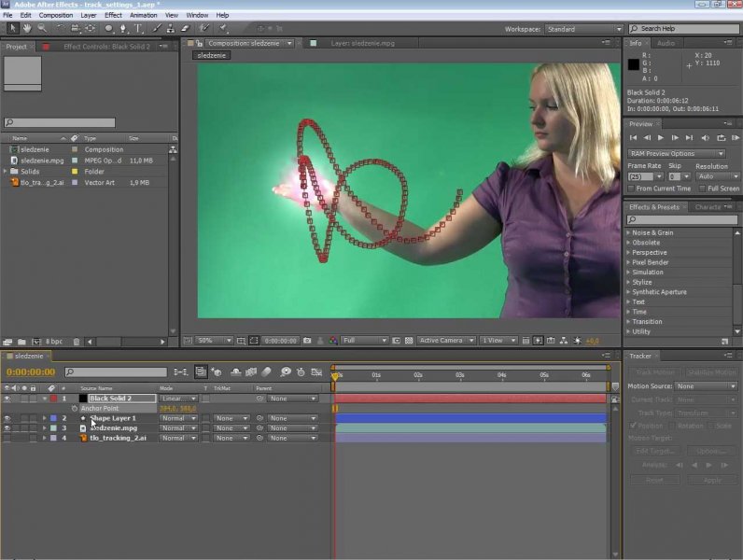Hide the Shape Layer 1 layer
This screenshot has height=560, width=743.
point(7,418)
